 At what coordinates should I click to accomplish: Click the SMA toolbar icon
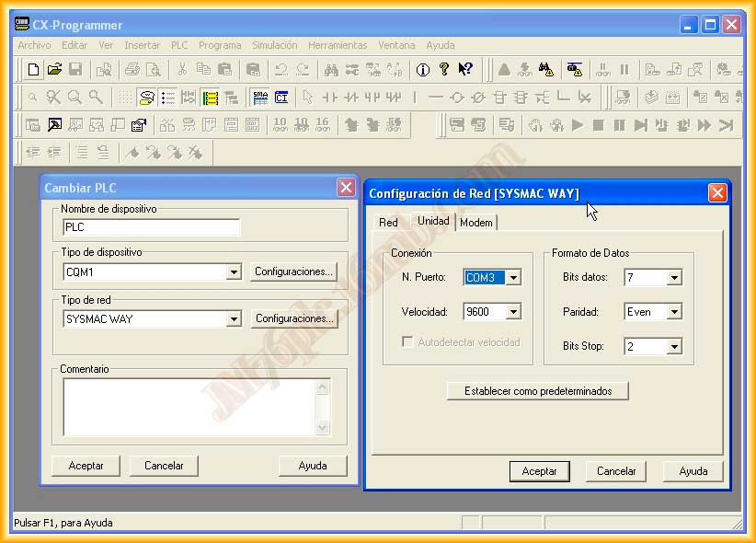point(260,97)
